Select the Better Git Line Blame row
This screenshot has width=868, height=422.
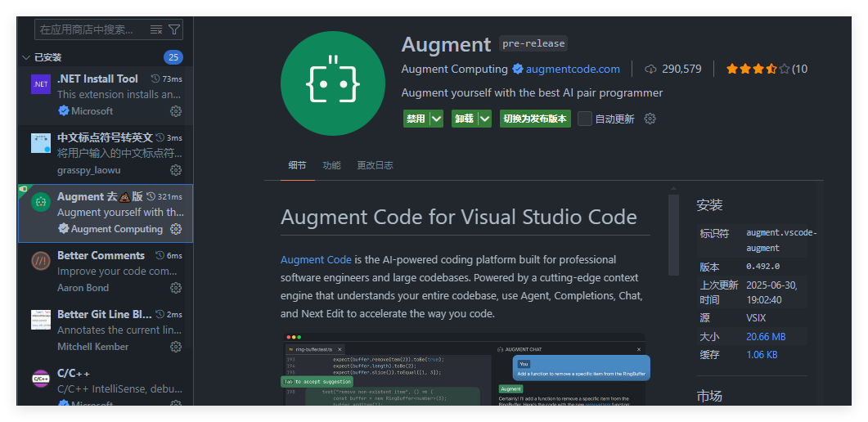106,331
